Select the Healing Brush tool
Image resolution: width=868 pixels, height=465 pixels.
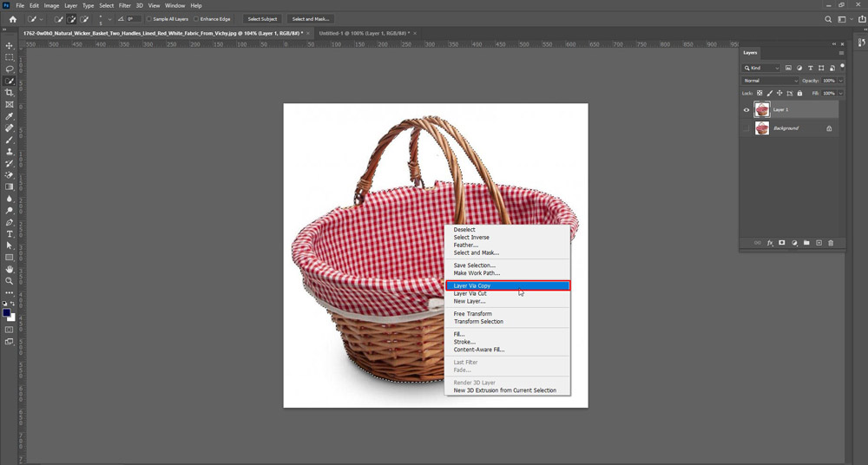tap(10, 128)
